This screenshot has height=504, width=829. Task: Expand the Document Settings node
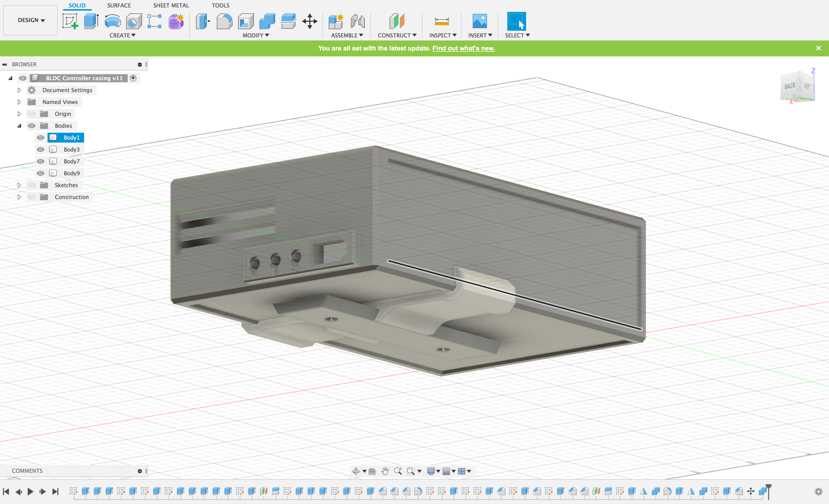tap(19, 90)
